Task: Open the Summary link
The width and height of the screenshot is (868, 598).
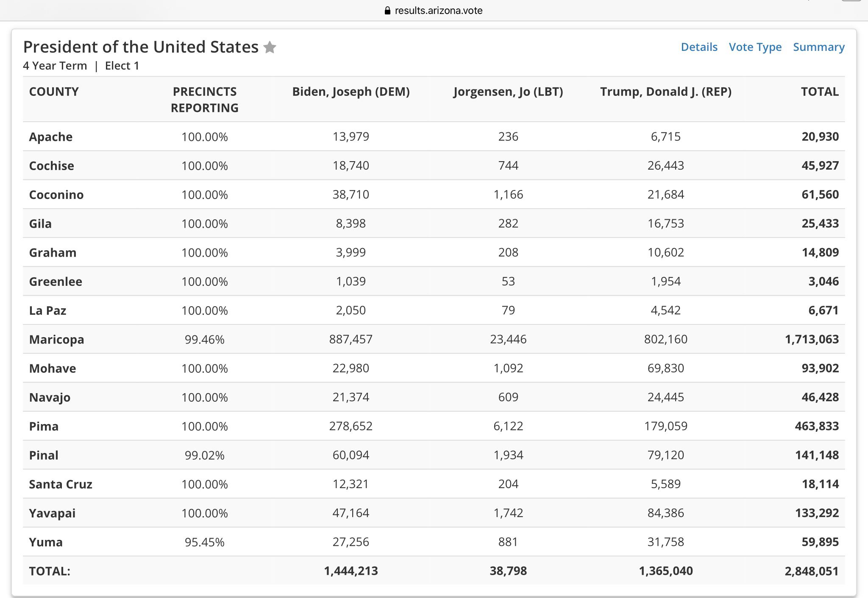Action: (818, 47)
